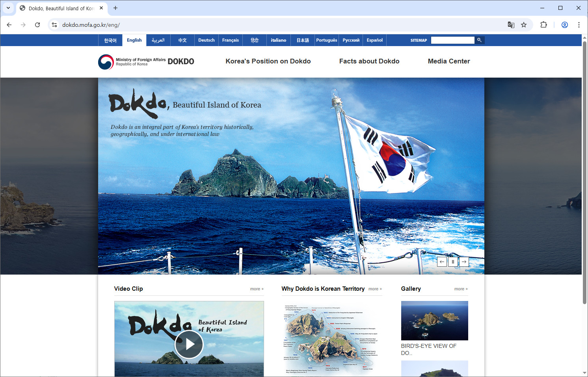The width and height of the screenshot is (588, 377).
Task: Open the Chrome profile menu
Action: point(565,25)
